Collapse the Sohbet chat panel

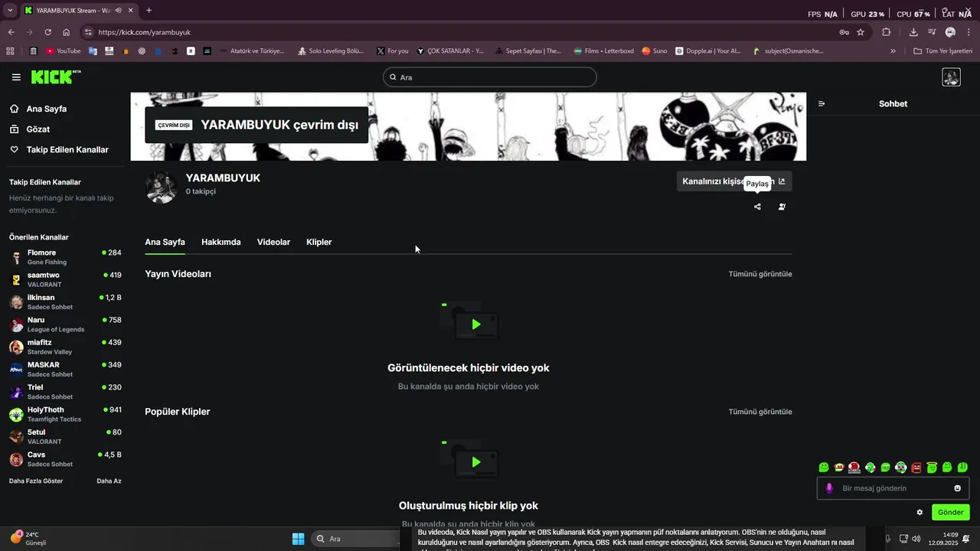click(x=822, y=104)
